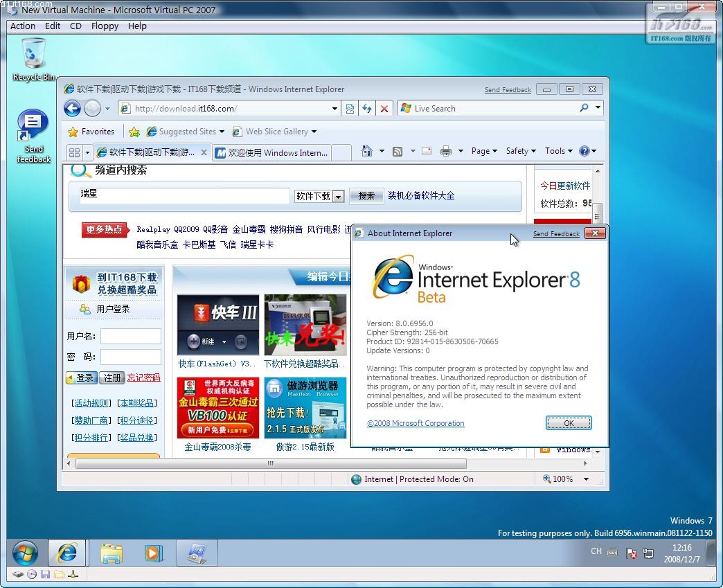Open the 忘记密码 link
The image size is (723, 588).
pyautogui.click(x=143, y=377)
